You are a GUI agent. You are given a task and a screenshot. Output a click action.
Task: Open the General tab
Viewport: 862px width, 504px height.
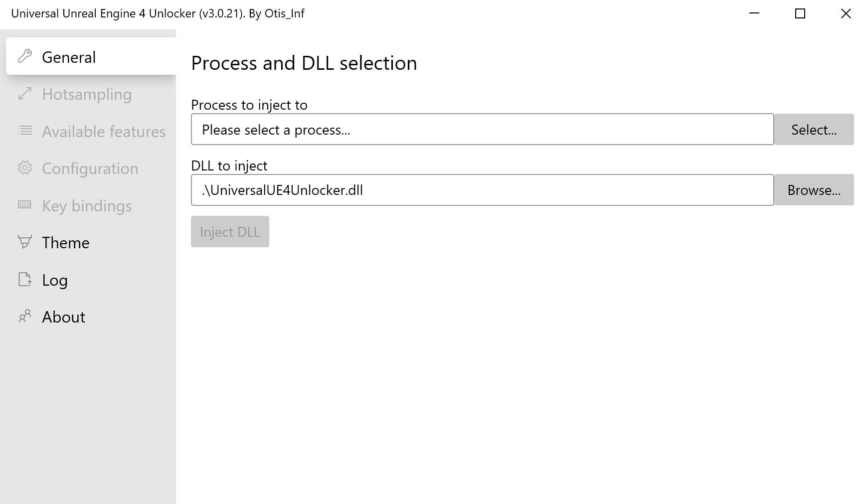coord(69,57)
